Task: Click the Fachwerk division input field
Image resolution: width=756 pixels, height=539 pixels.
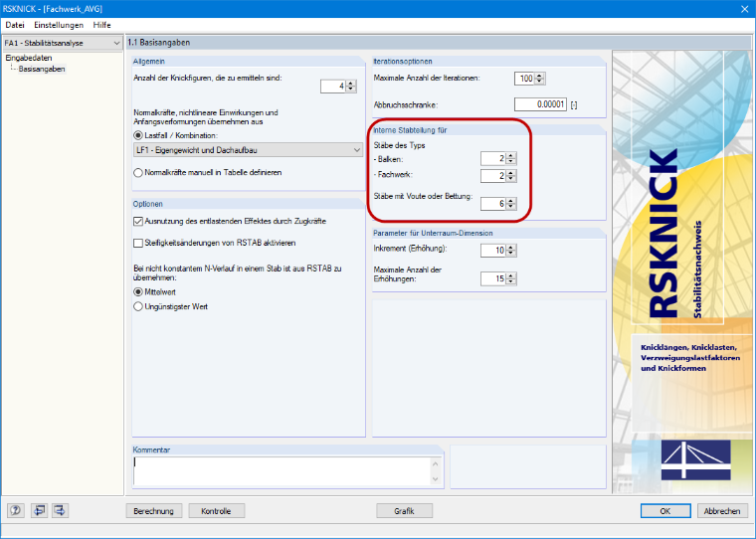Action: 493,176
